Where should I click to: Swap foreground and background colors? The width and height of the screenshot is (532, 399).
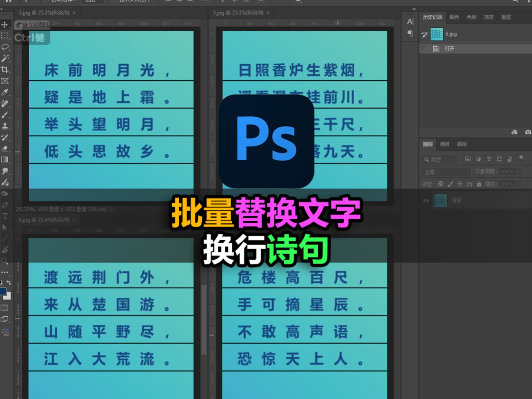click(x=9, y=283)
